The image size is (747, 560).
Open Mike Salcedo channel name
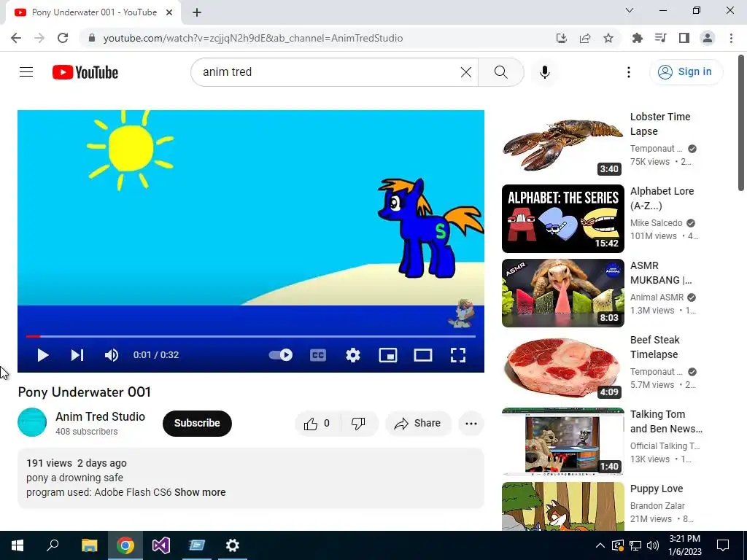(x=656, y=223)
